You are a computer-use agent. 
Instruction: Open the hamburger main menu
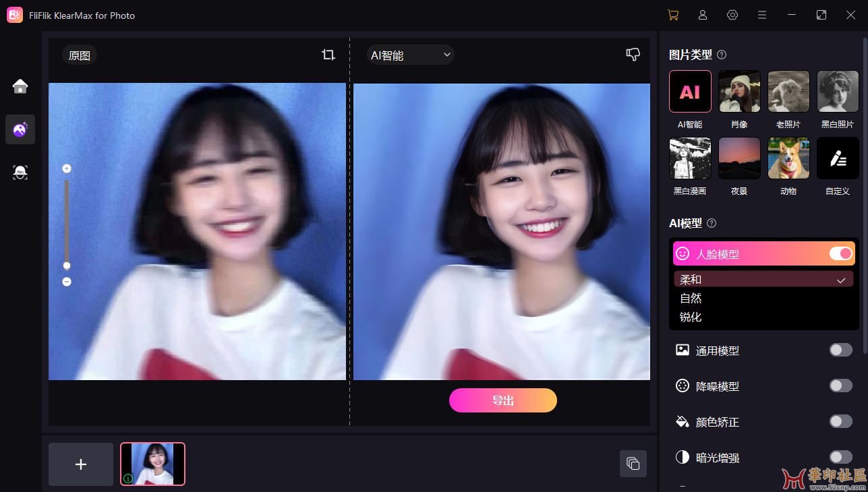click(x=762, y=15)
